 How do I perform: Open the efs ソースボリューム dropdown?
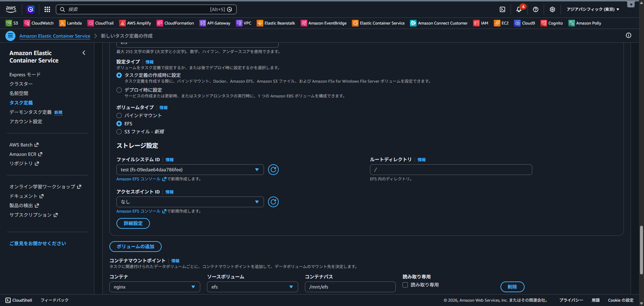(253, 287)
